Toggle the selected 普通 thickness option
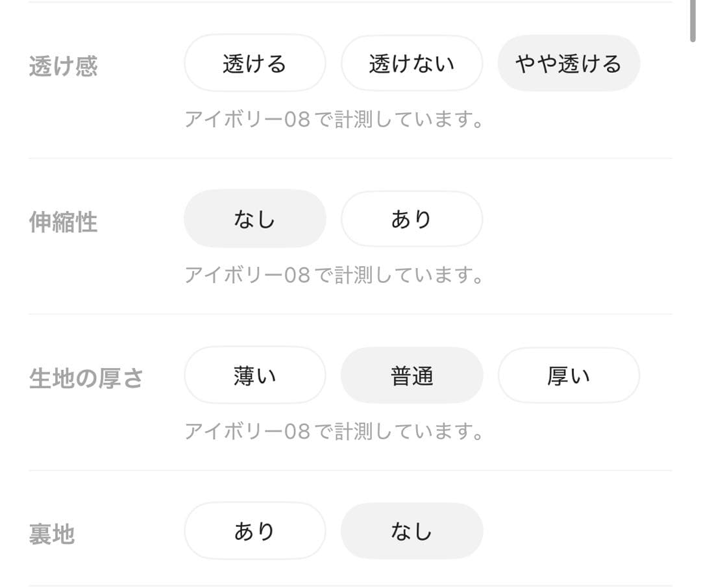The height and width of the screenshot is (588, 701). [x=412, y=375]
